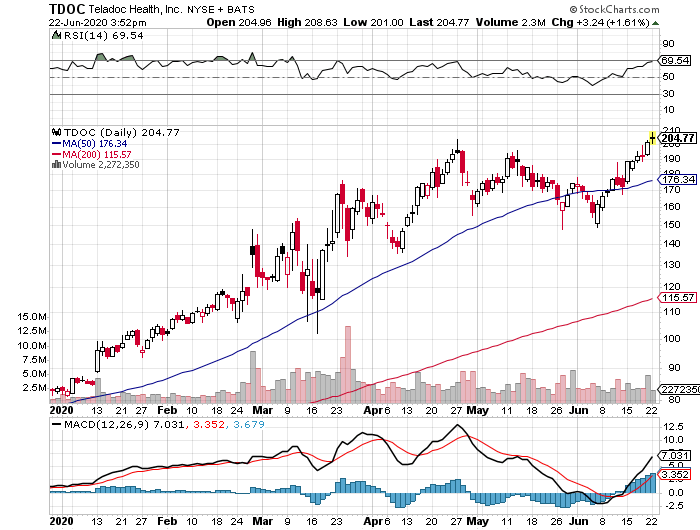The height and width of the screenshot is (530, 700).
Task: Select the 7.031 MACD value tag
Action: coord(677,455)
